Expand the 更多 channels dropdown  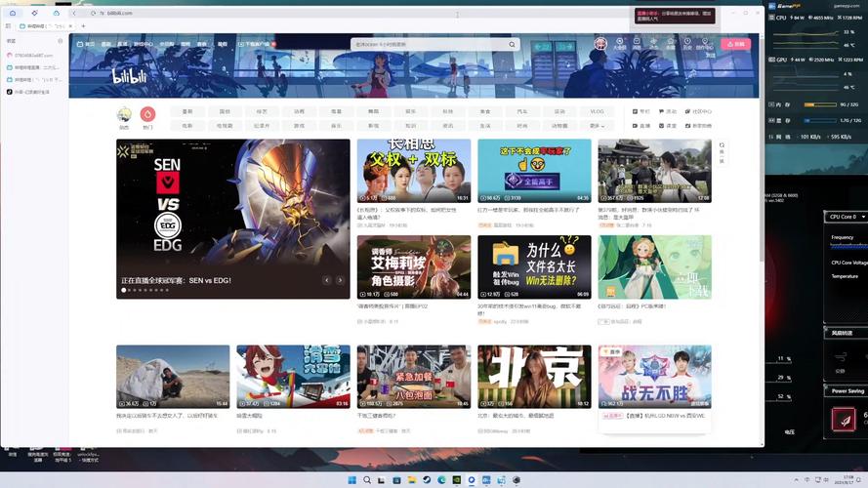[x=597, y=126]
